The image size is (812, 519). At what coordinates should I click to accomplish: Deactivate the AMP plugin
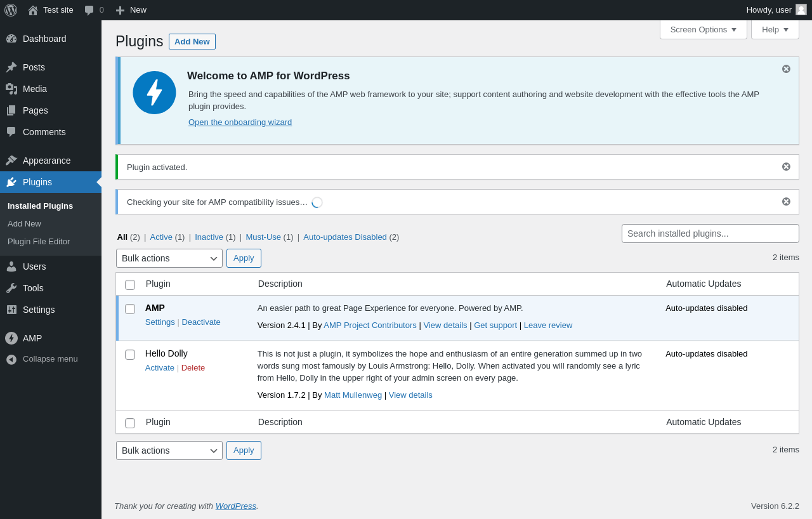201,322
